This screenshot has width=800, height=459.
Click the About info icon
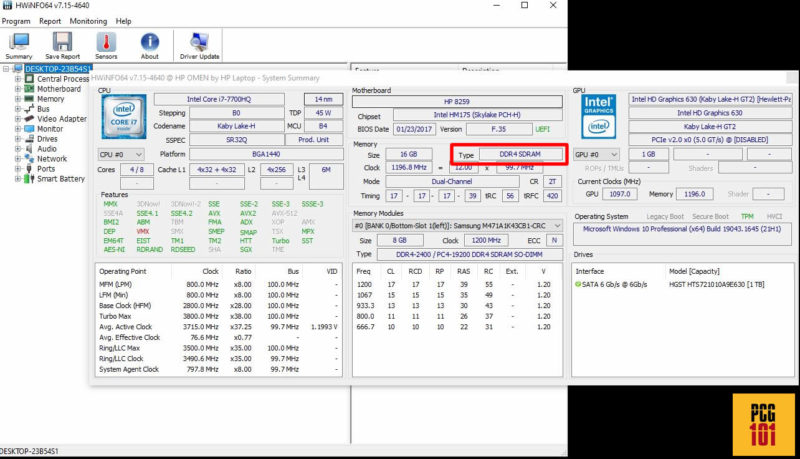click(149, 42)
